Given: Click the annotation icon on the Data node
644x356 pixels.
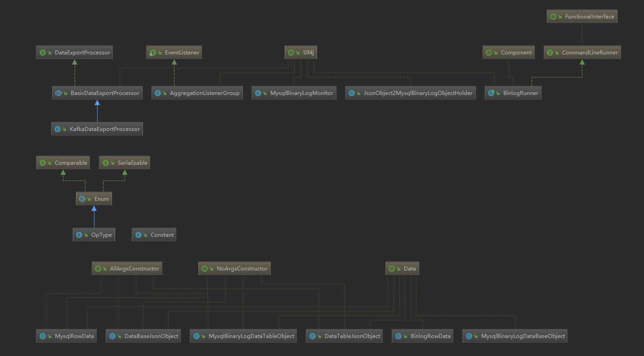Looking at the screenshot, I should 392,269.
